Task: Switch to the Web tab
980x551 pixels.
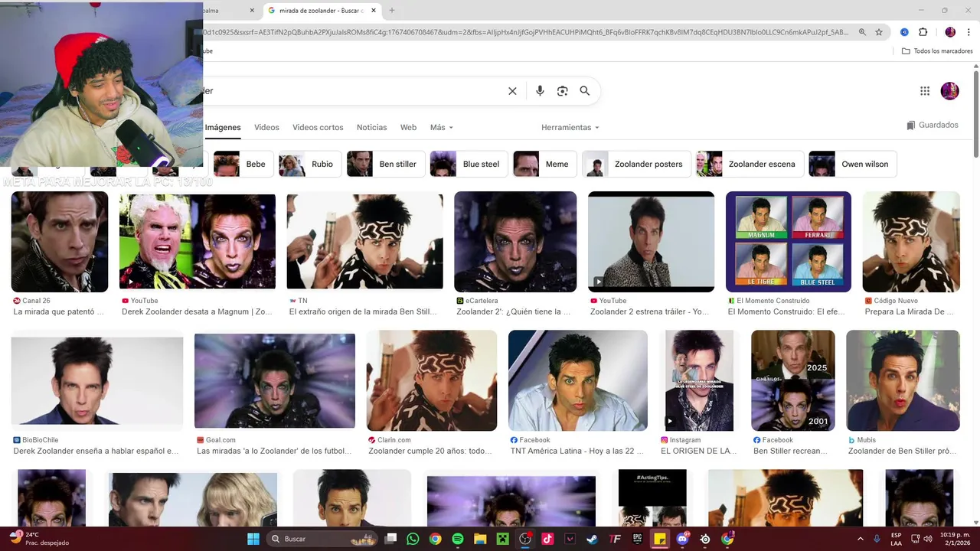Action: click(409, 127)
